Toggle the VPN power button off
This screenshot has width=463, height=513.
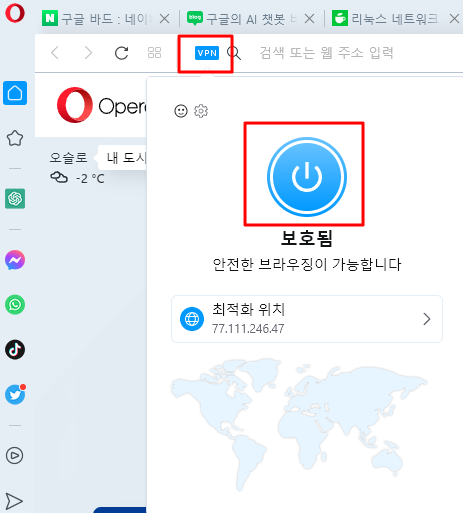pyautogui.click(x=307, y=177)
